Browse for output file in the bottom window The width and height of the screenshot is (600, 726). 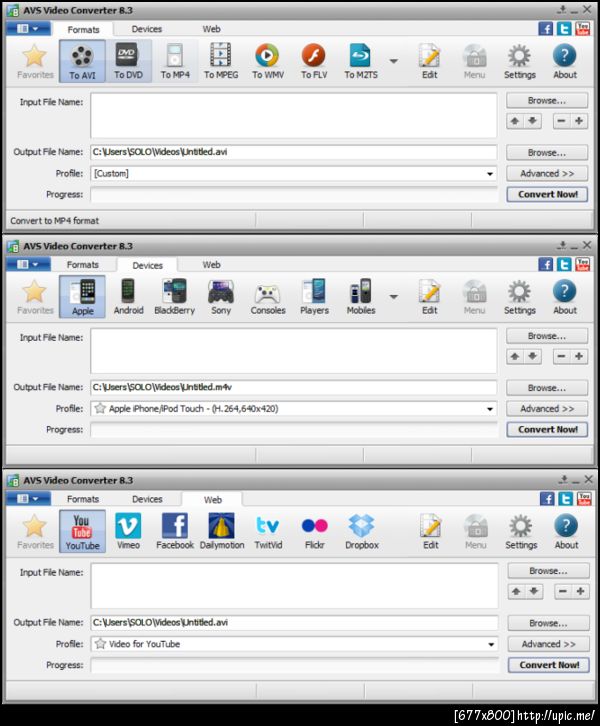(x=549, y=623)
